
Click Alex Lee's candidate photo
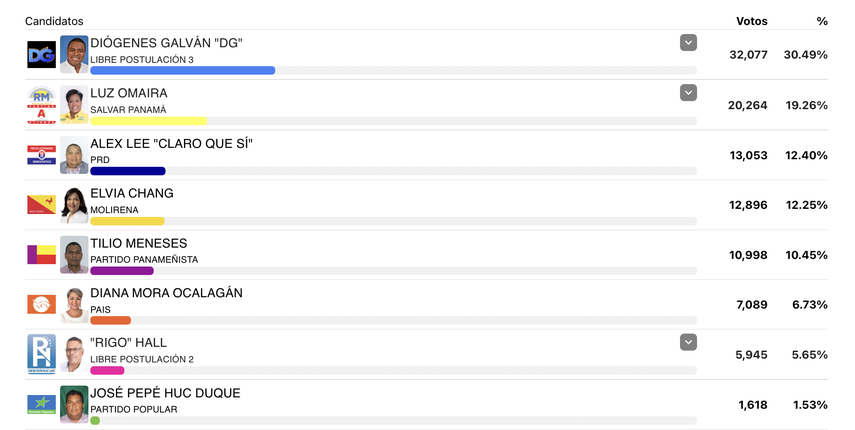tap(74, 155)
